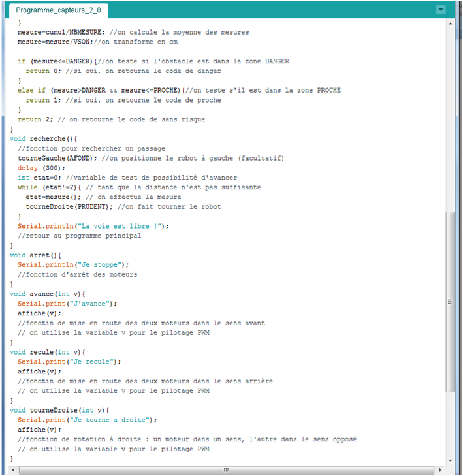Viewport: 463px width, 476px height.
Task: Click the vertical scrollbar down arrow
Action: (x=450, y=460)
